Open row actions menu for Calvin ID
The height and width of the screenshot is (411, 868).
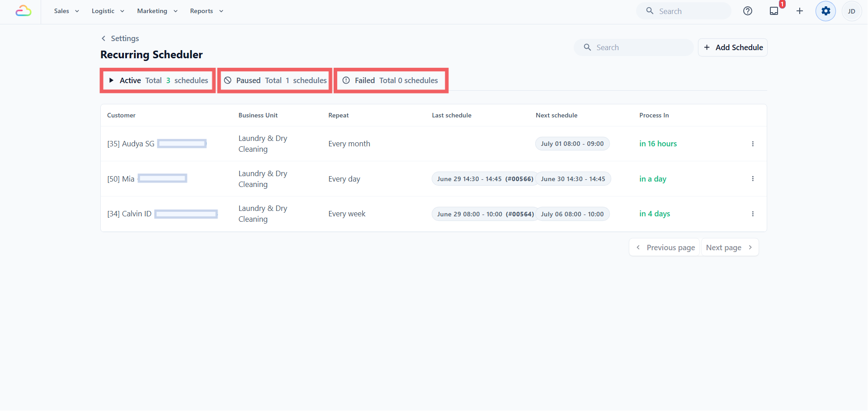753,214
